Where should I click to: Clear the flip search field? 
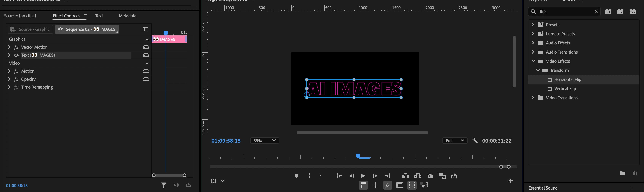tap(596, 12)
